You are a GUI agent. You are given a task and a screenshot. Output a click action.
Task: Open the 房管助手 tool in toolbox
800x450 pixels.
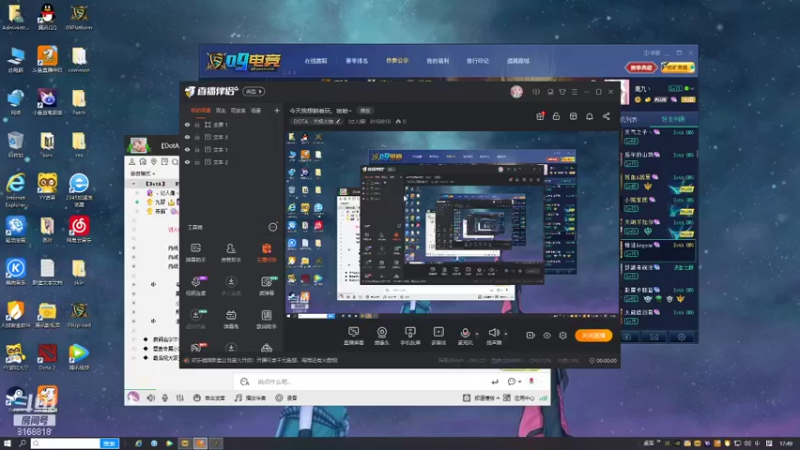pos(231,253)
